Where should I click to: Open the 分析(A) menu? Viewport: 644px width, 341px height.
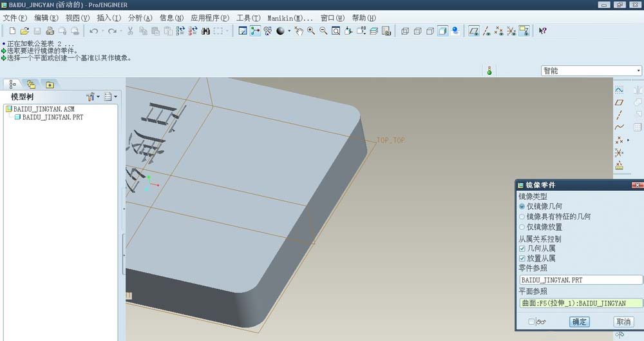pos(140,18)
